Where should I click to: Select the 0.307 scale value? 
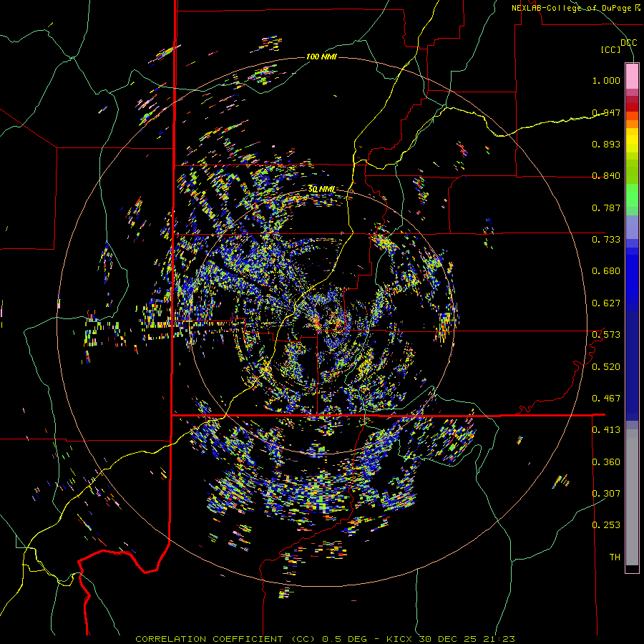606,493
